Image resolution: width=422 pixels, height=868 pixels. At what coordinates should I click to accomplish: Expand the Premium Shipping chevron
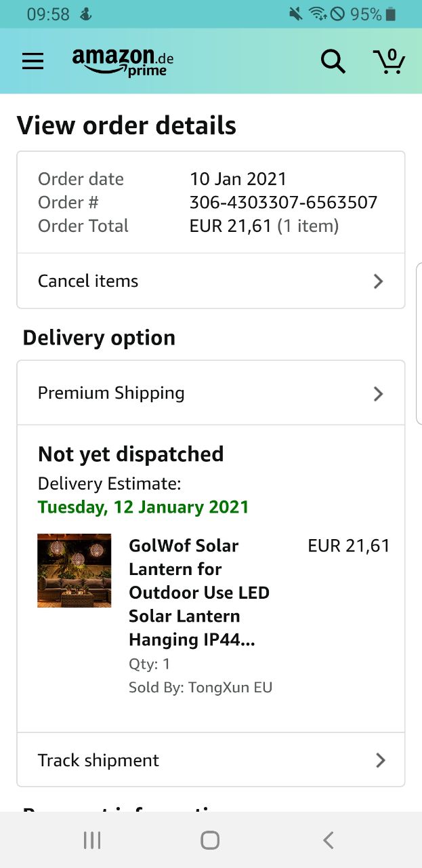point(378,394)
